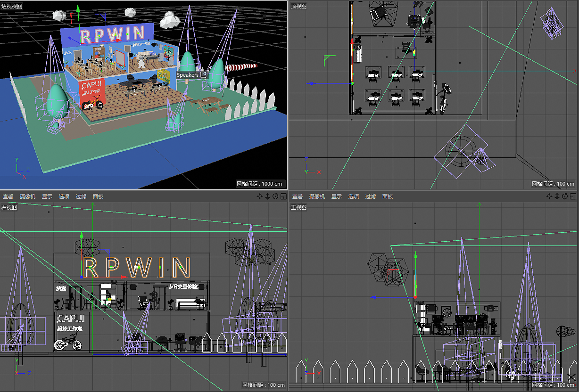Image resolution: width=579 pixels, height=392 pixels.
Task: Select the pan view icon in perspective viewport
Action: tap(260, 196)
